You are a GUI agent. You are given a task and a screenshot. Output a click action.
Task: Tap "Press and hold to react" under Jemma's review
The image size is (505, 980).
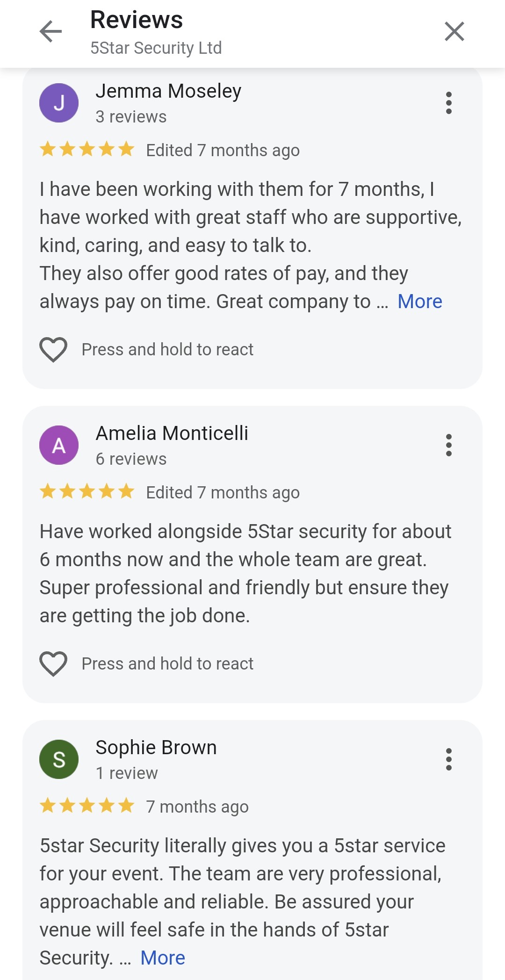pyautogui.click(x=167, y=350)
